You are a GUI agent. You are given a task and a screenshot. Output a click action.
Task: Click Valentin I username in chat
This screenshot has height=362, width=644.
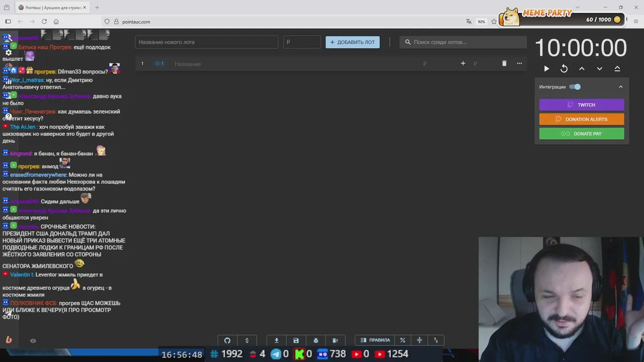click(22, 275)
